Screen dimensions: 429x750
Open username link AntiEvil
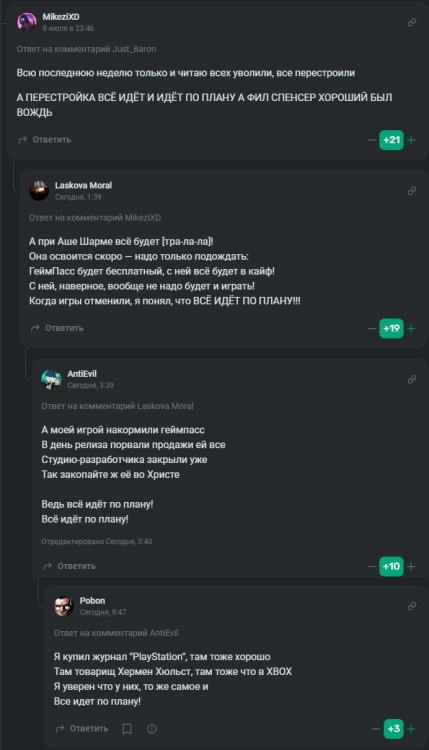pos(82,374)
